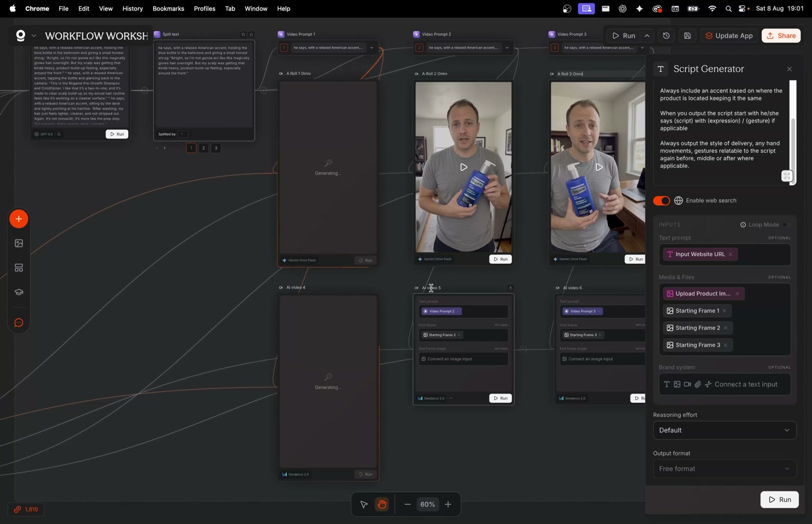Click the Share button
This screenshot has width=812, height=524.
click(x=781, y=36)
